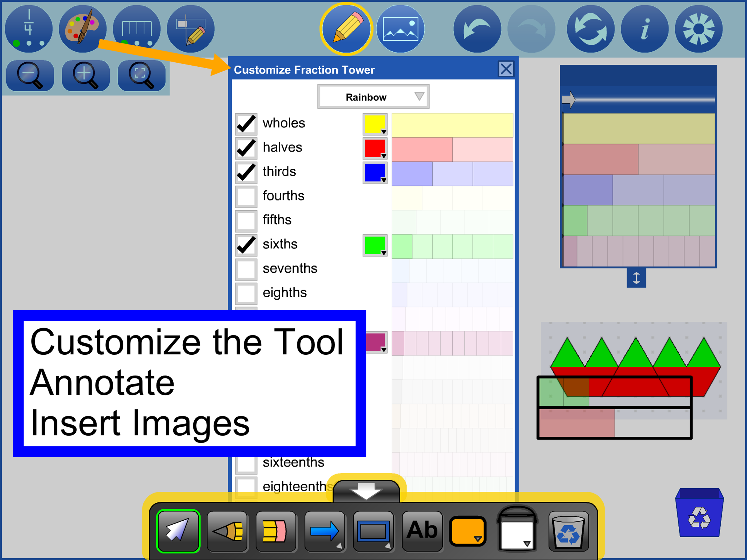Change the green sixths color swatch

click(375, 246)
